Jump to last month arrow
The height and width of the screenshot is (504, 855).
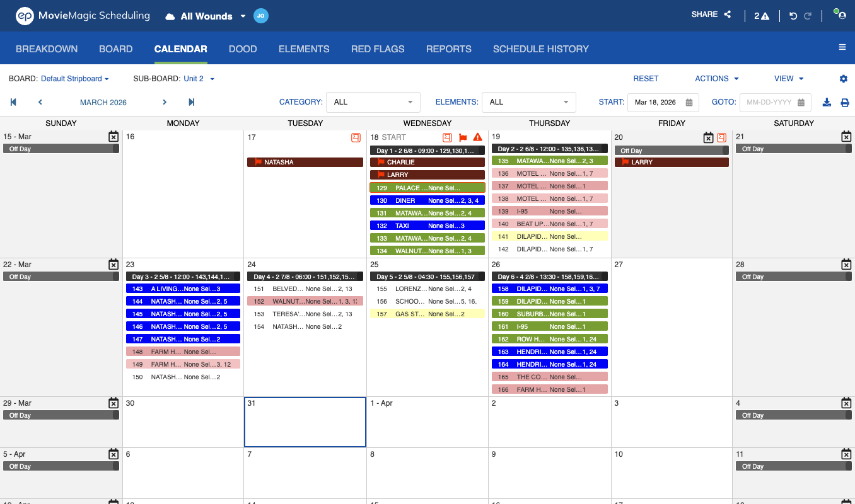point(192,102)
